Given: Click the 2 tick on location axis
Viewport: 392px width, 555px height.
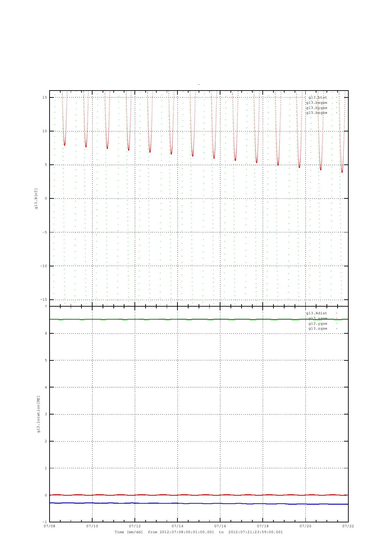Looking at the screenshot, I should 46,441.
